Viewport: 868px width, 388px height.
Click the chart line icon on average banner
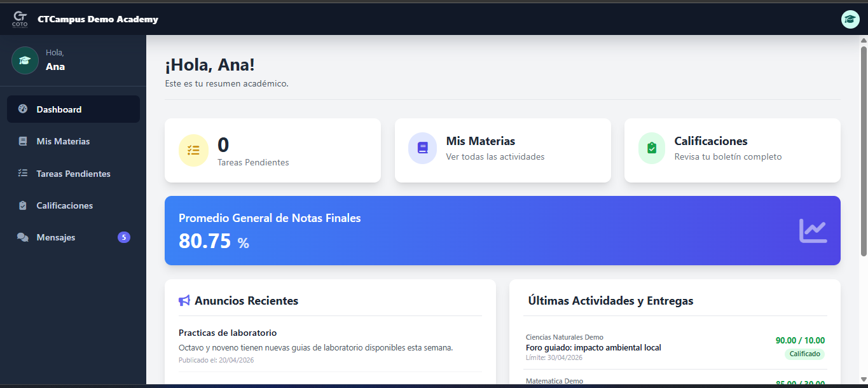click(x=813, y=230)
